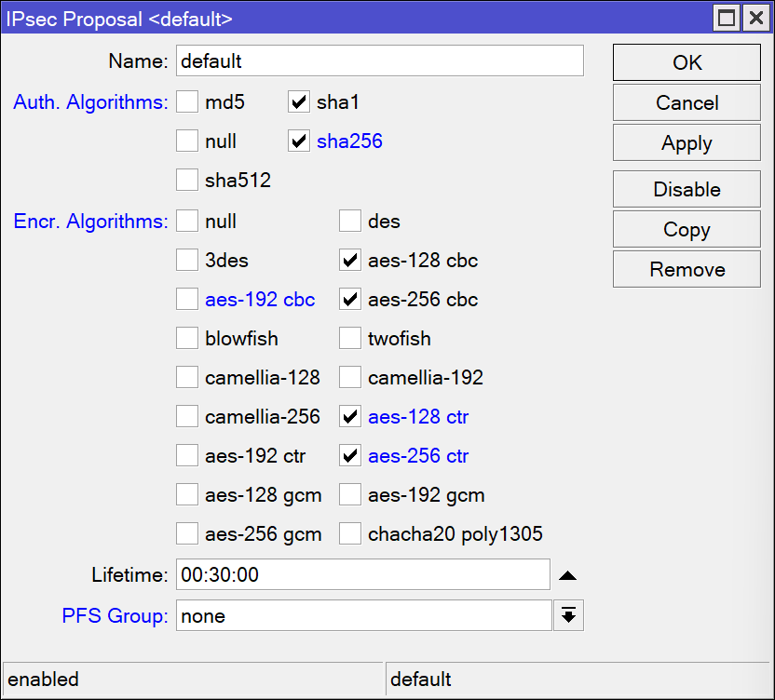Click the 'Lifetime:' label
775x700 pixels.
tap(130, 575)
